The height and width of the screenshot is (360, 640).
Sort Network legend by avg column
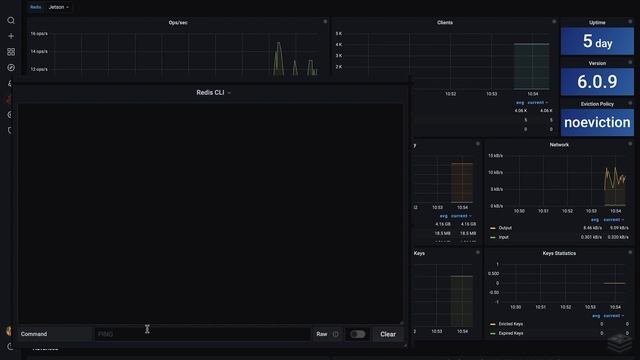[595, 220]
